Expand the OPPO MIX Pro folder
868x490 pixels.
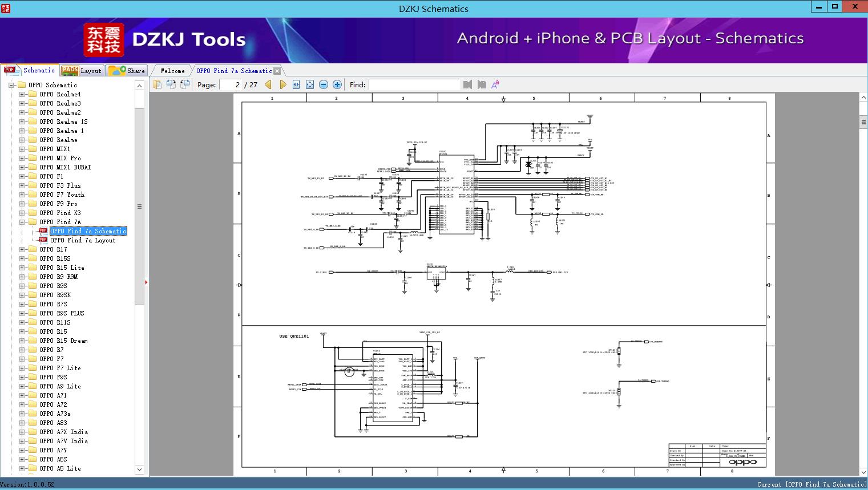tap(22, 158)
